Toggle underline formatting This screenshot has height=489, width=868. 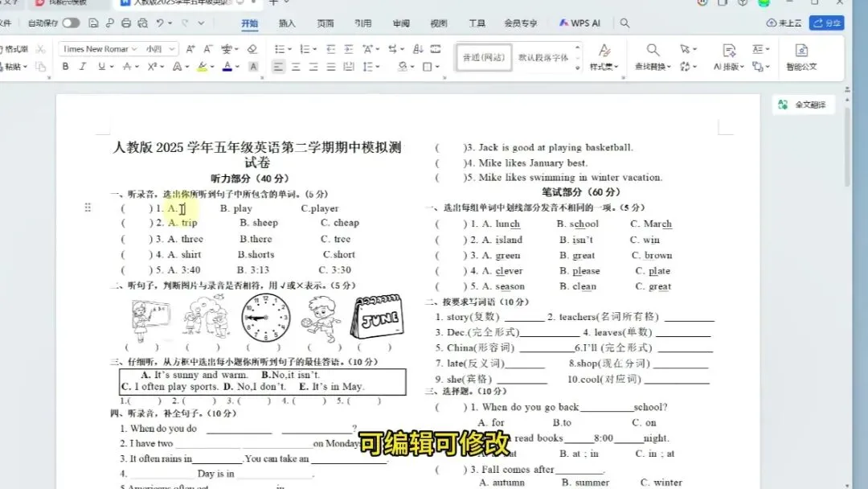point(101,67)
